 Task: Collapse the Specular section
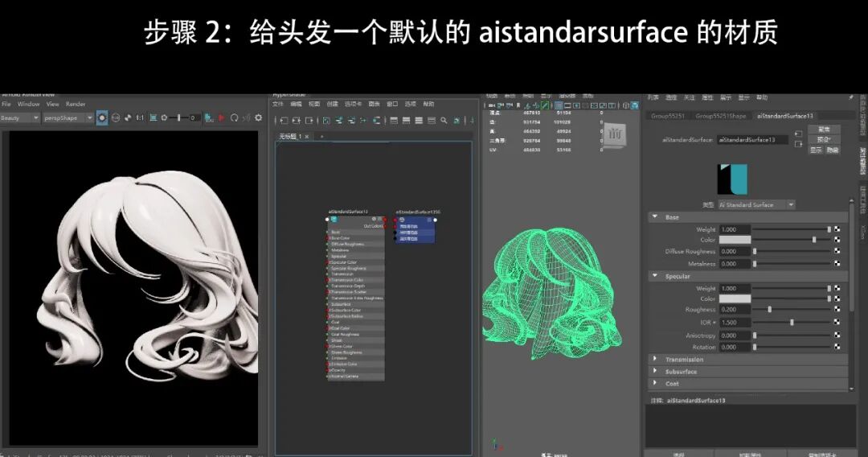(x=656, y=276)
